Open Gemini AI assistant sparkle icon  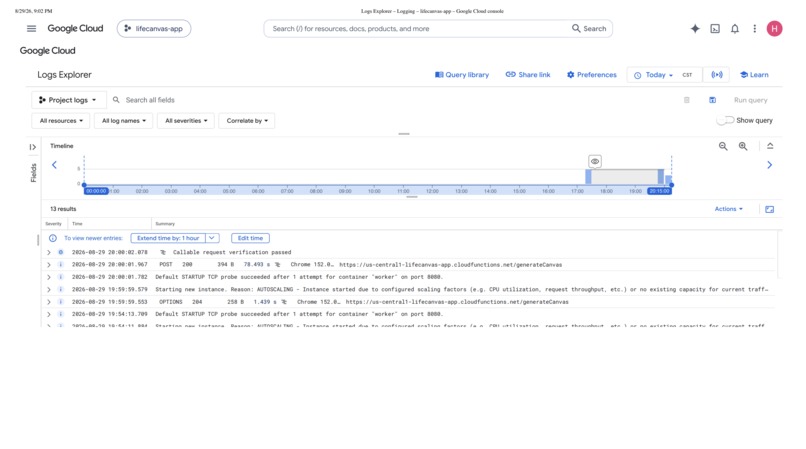point(695,29)
